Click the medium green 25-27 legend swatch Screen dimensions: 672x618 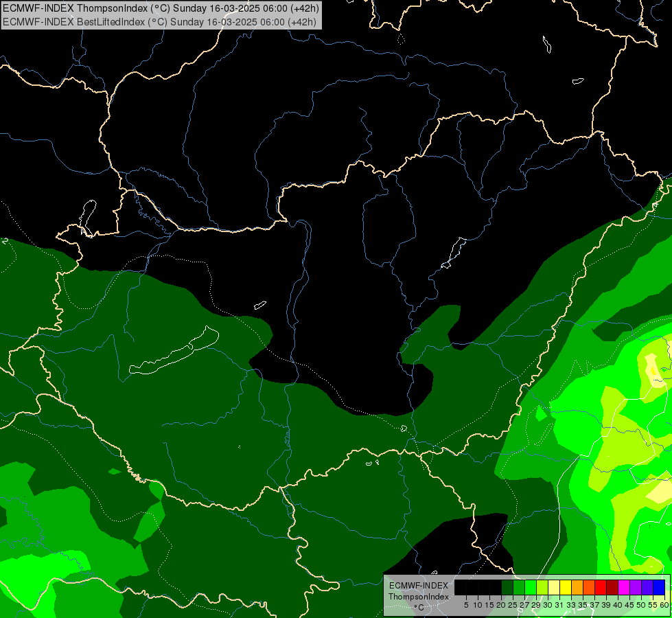pyautogui.click(x=519, y=587)
